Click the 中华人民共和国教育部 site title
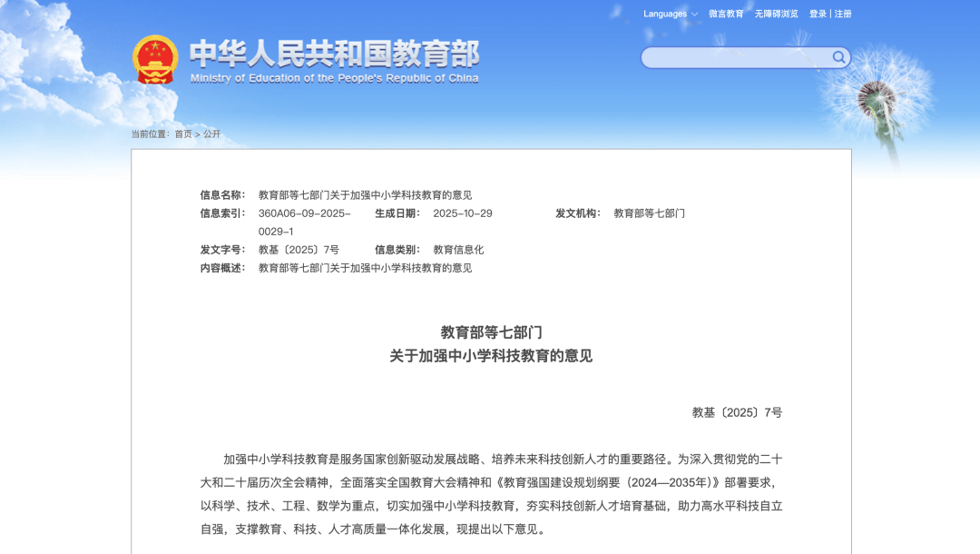This screenshot has width=980, height=554. pyautogui.click(x=334, y=54)
